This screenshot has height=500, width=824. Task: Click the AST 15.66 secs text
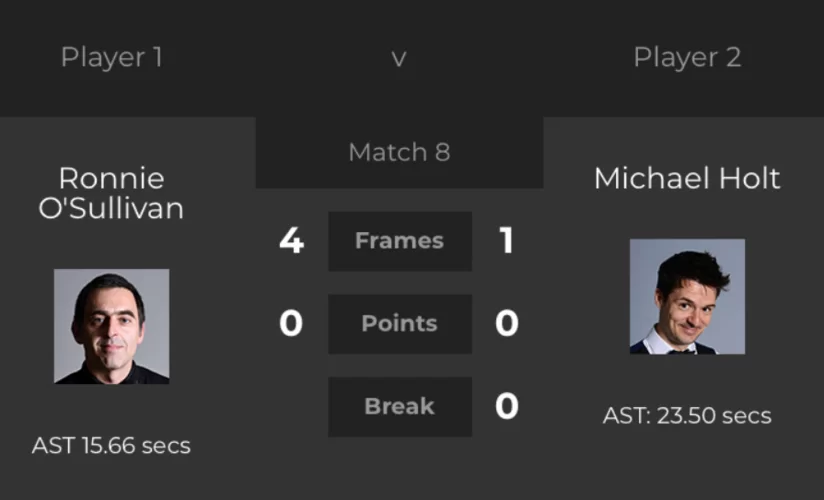[111, 446]
